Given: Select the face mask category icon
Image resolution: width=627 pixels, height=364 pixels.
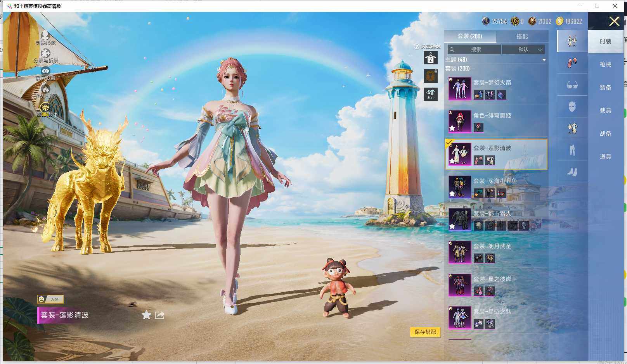Looking at the screenshot, I should pos(572,106).
